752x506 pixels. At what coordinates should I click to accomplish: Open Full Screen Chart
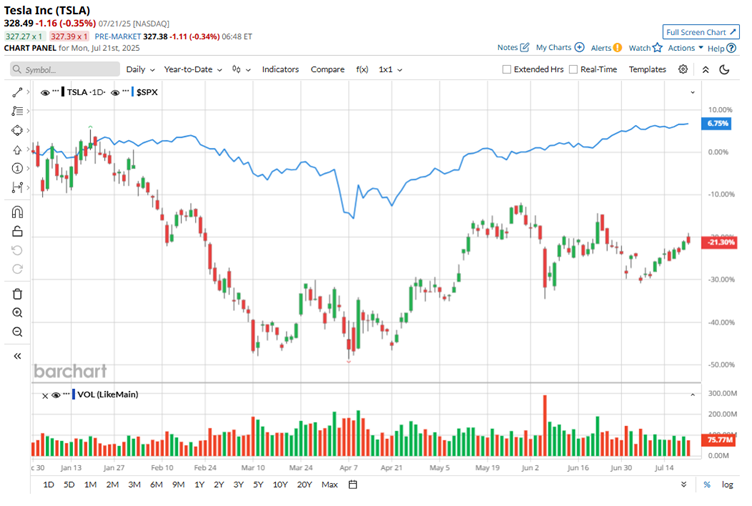coord(701,32)
